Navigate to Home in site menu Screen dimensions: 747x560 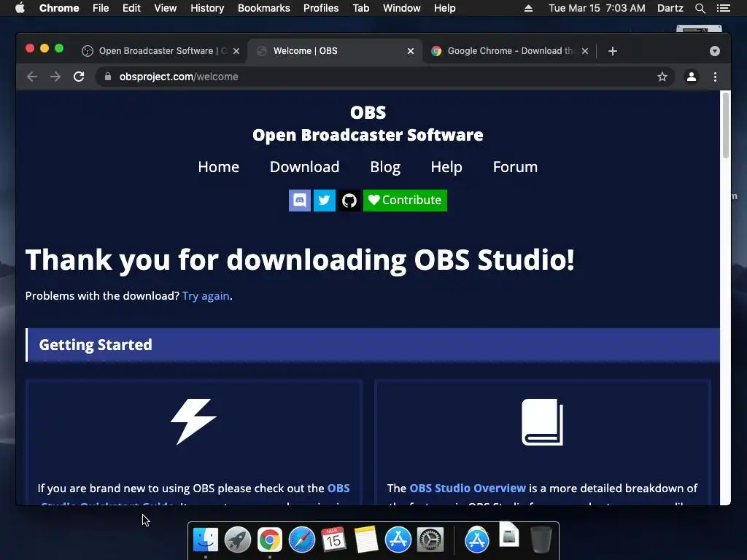coord(219,167)
